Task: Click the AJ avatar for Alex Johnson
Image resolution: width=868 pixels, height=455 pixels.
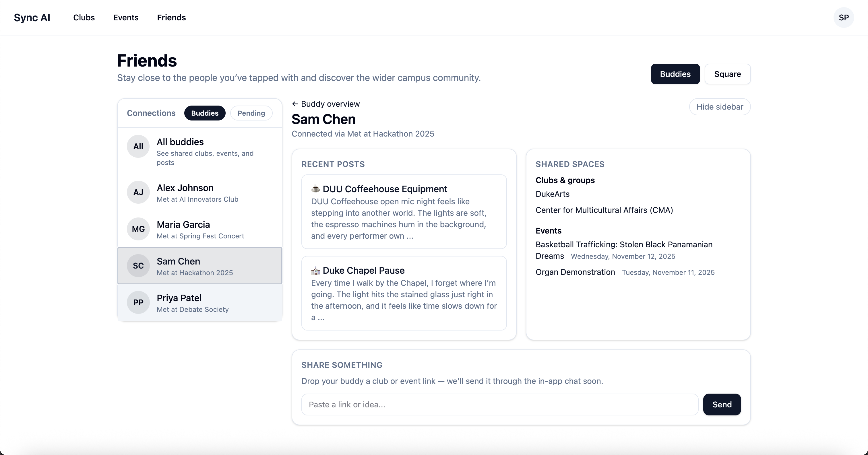Action: point(138,192)
